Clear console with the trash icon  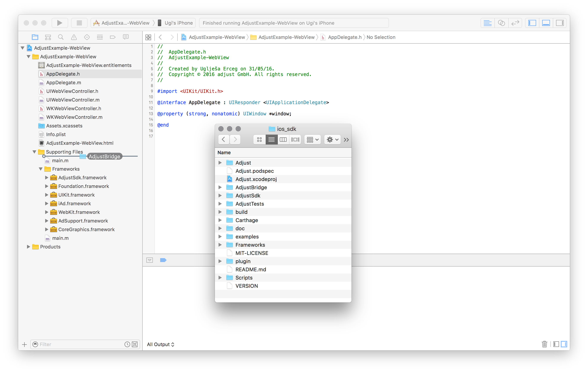pos(544,344)
